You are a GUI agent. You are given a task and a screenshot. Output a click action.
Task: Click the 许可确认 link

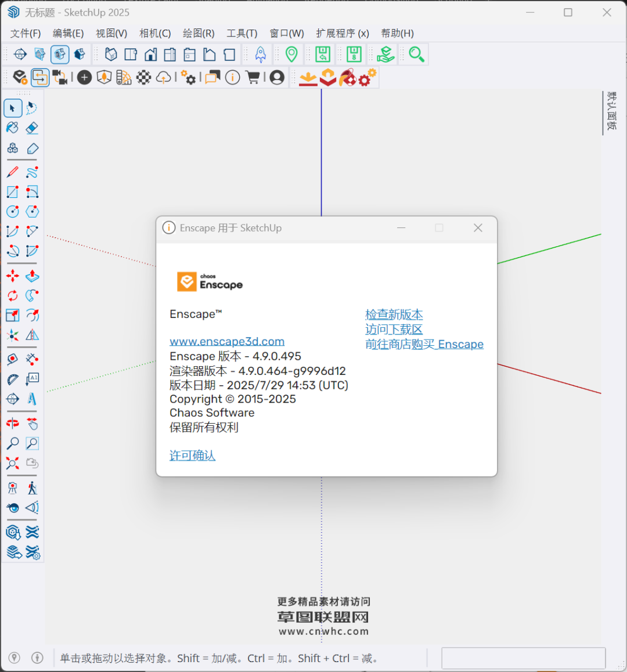tap(192, 456)
